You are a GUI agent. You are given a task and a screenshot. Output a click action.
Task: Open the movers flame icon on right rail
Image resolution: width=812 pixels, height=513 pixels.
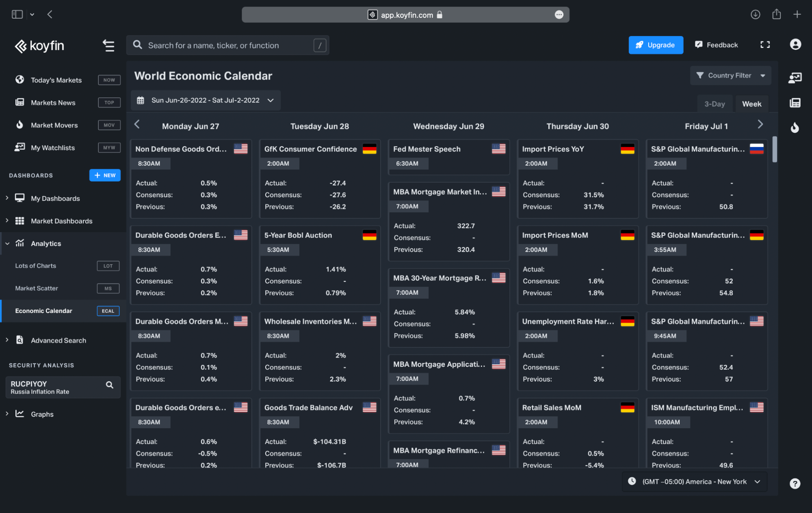795,127
